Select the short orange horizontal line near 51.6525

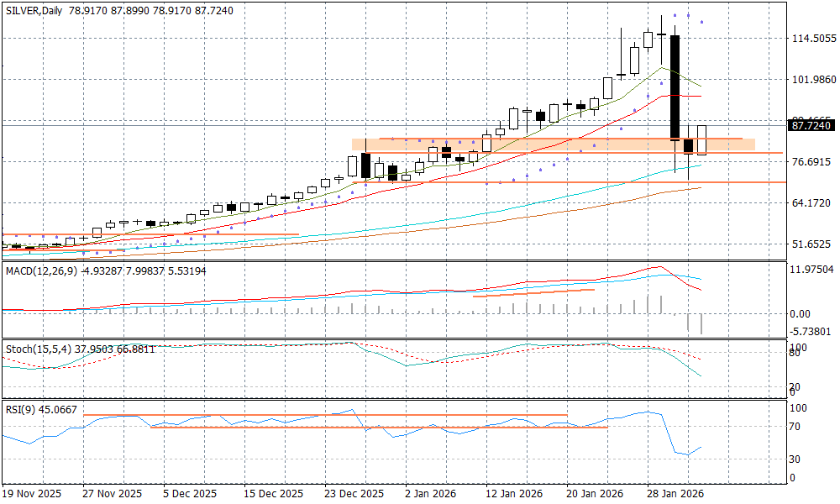pyautogui.click(x=151, y=234)
